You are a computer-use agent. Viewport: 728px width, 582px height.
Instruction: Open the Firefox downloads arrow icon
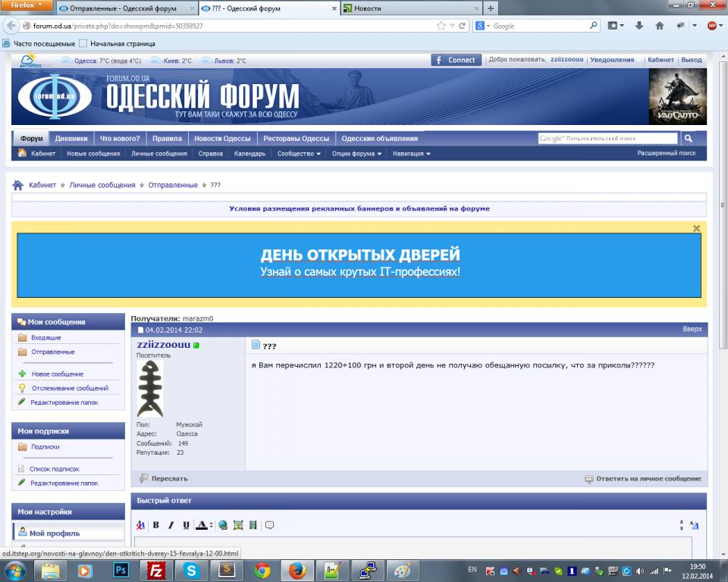click(x=639, y=26)
